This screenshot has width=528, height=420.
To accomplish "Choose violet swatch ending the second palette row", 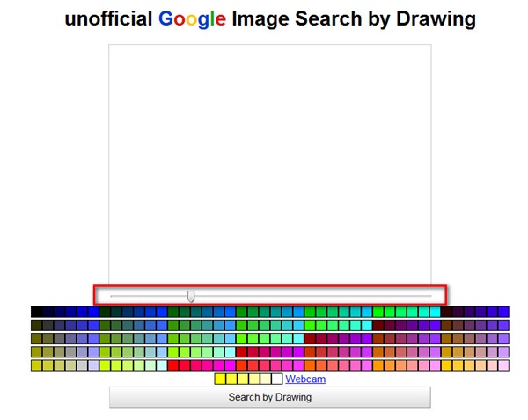I will click(x=503, y=325).
